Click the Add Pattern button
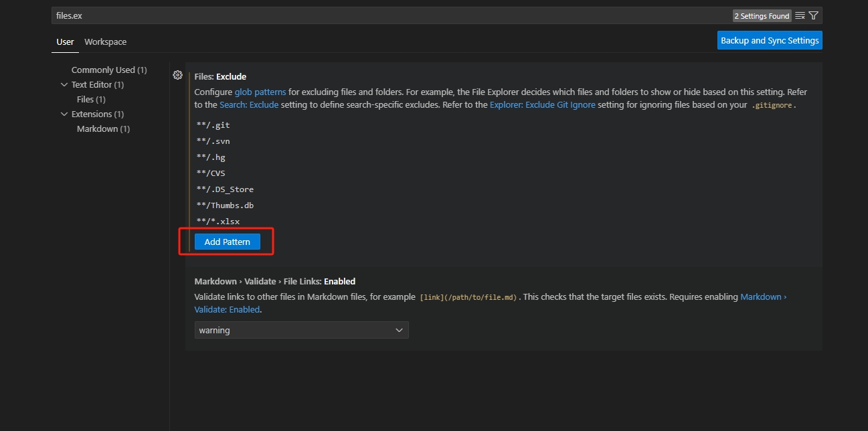This screenshot has width=868, height=431. point(227,242)
